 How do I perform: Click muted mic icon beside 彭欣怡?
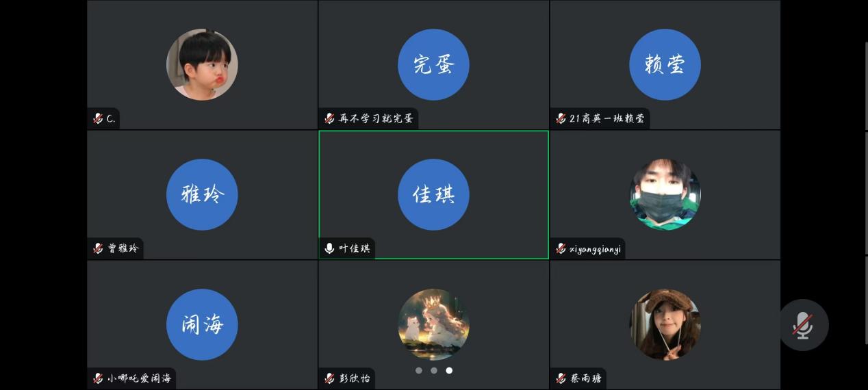pos(330,378)
